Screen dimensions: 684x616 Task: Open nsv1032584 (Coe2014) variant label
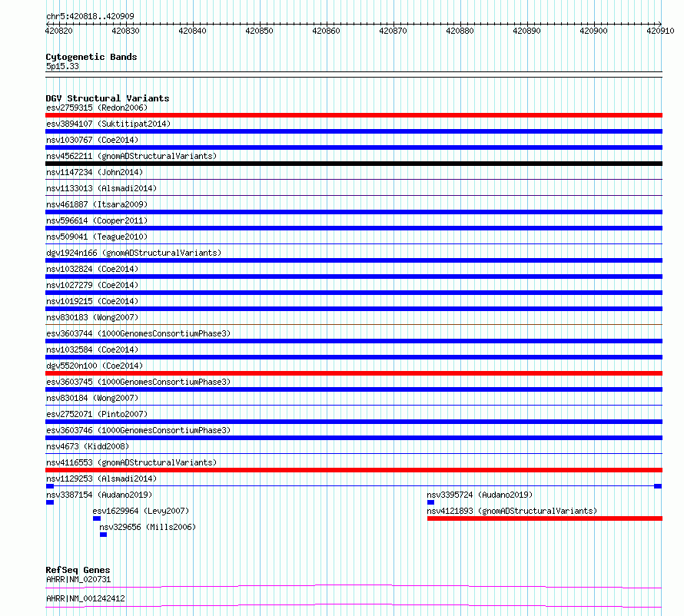tap(92, 349)
